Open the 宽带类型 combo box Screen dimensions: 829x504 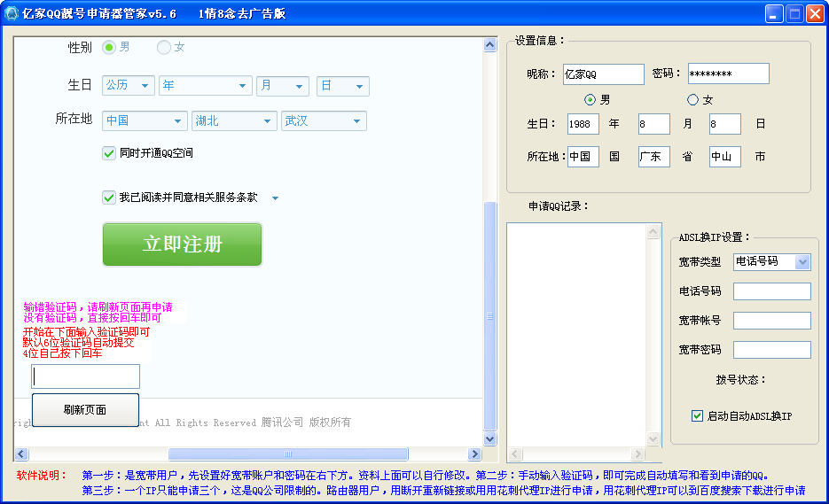(x=772, y=261)
